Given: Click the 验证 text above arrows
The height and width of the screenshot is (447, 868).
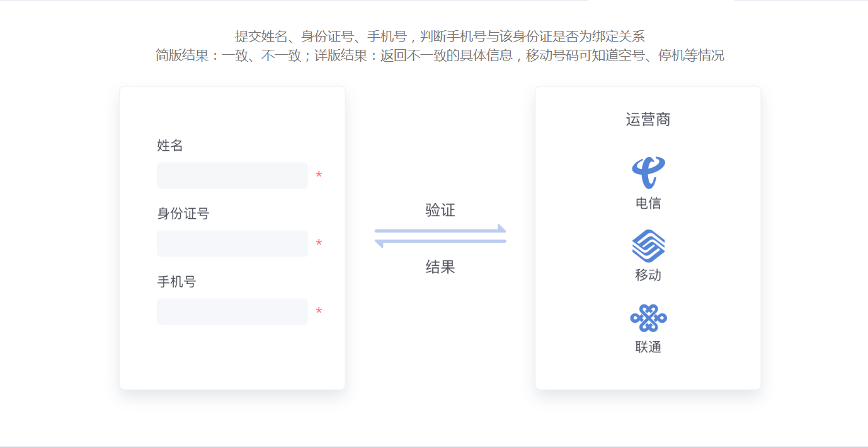Looking at the screenshot, I should point(440,211).
